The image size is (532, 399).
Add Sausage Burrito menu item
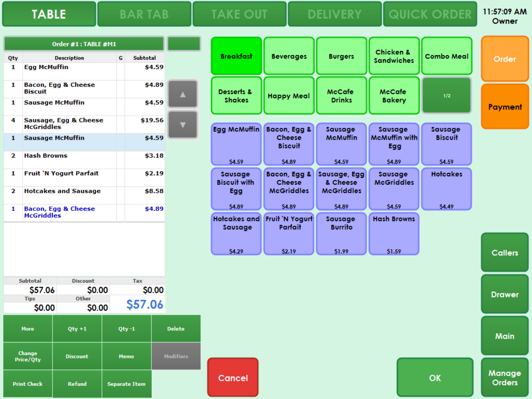pos(341,234)
